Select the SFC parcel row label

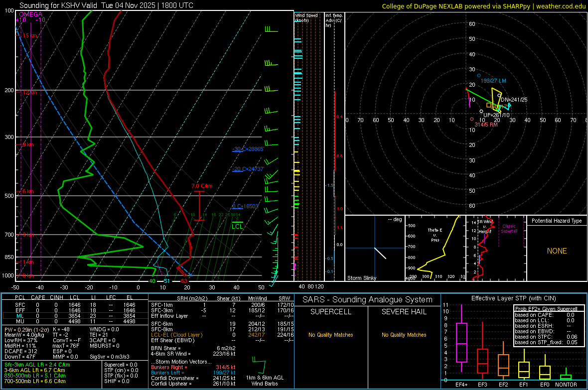[x=20, y=305]
